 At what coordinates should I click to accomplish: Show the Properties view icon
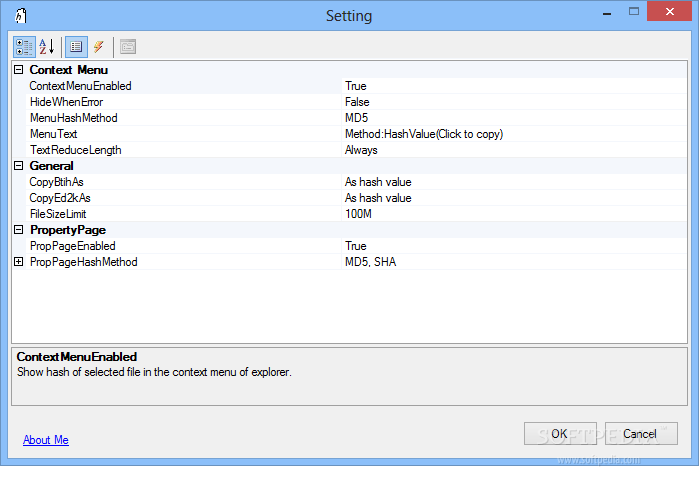76,47
